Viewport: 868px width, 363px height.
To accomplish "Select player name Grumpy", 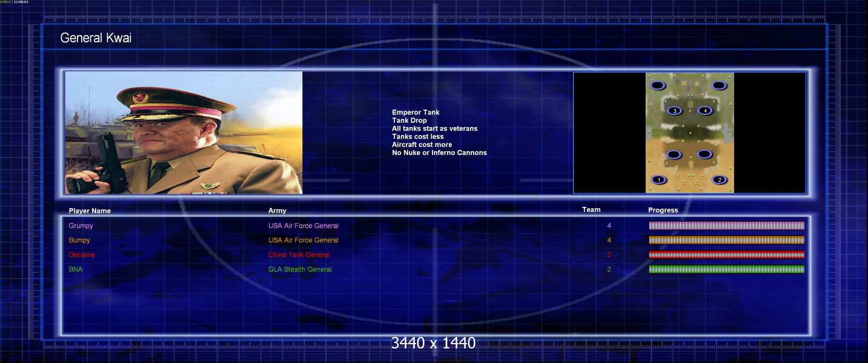I will (x=81, y=226).
